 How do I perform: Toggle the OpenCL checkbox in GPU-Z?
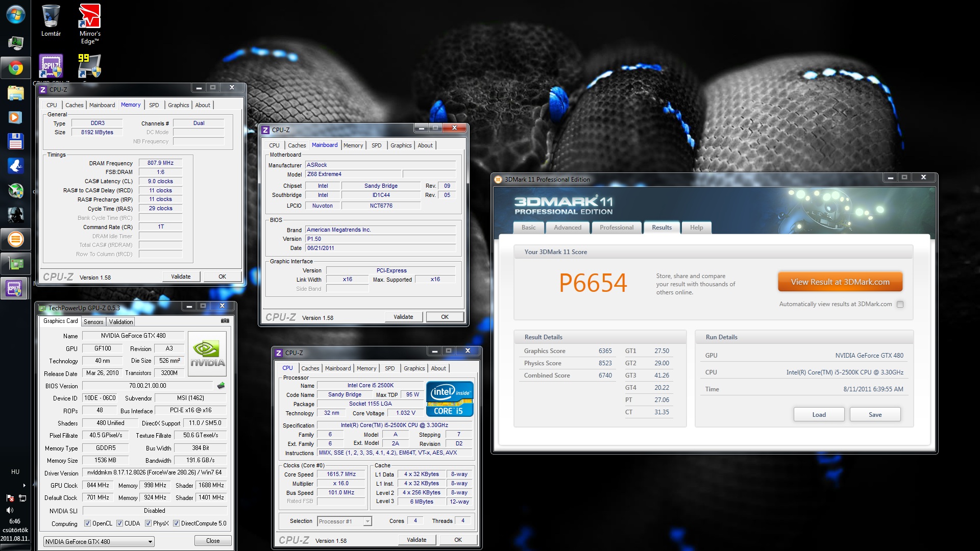(x=87, y=523)
